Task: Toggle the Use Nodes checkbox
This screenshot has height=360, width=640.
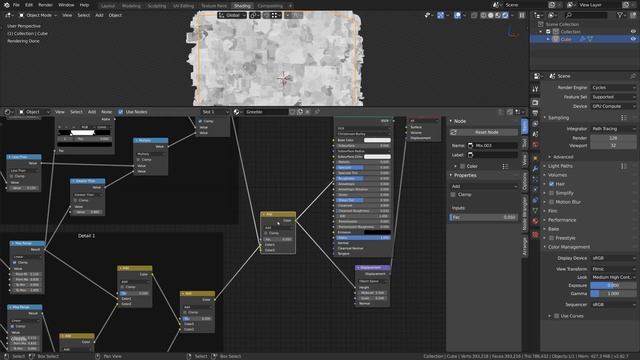Action: tap(120, 112)
